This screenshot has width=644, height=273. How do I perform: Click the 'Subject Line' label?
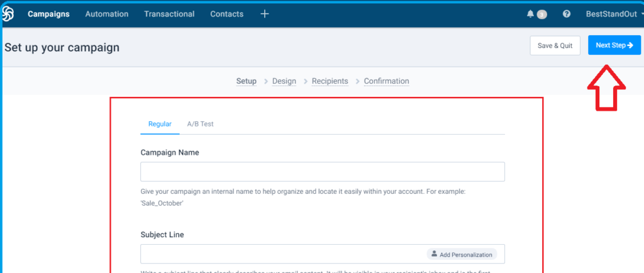point(162,235)
